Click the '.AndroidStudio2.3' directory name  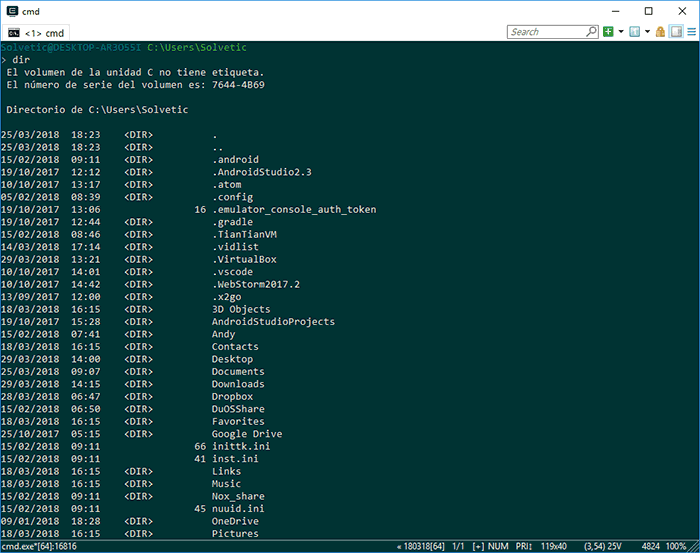point(262,172)
